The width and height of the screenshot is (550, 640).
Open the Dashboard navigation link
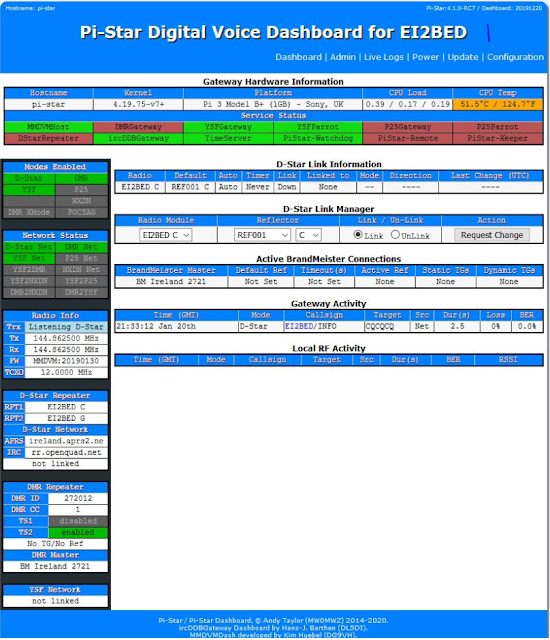pyautogui.click(x=298, y=57)
